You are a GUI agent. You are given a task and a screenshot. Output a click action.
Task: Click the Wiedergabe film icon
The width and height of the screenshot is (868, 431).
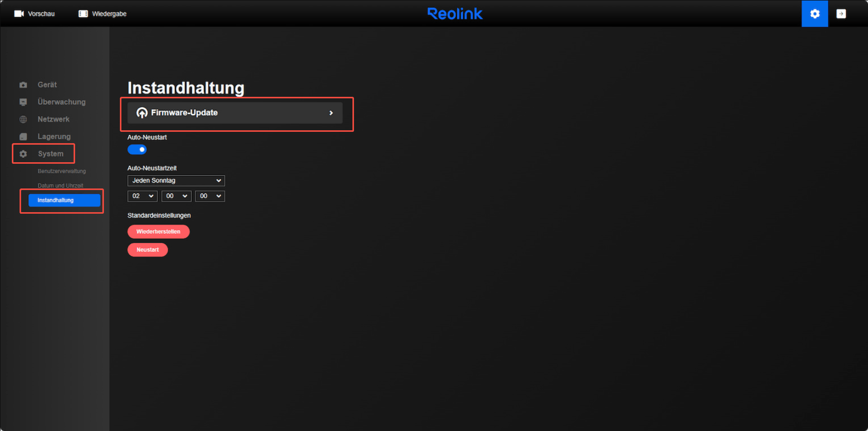83,14
